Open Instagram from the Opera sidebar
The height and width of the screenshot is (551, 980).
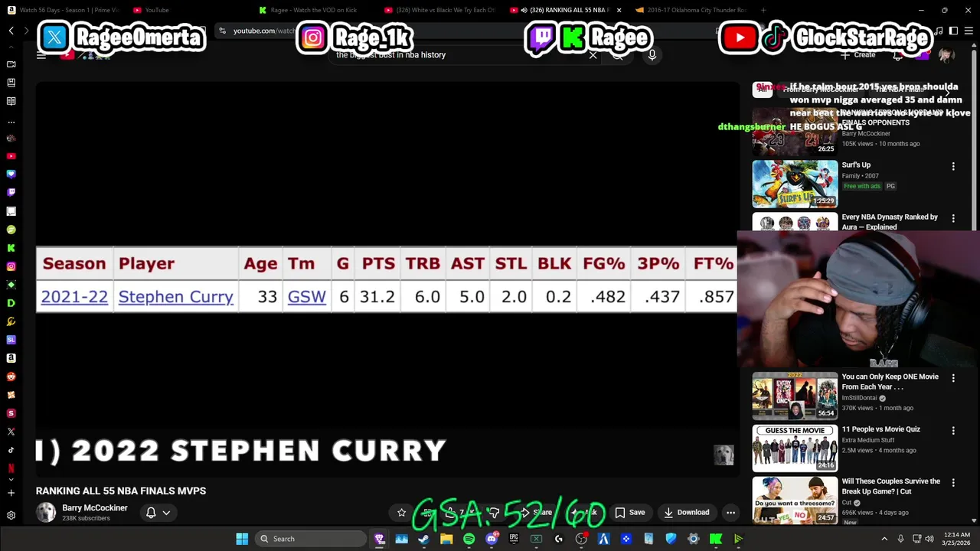pyautogui.click(x=11, y=266)
